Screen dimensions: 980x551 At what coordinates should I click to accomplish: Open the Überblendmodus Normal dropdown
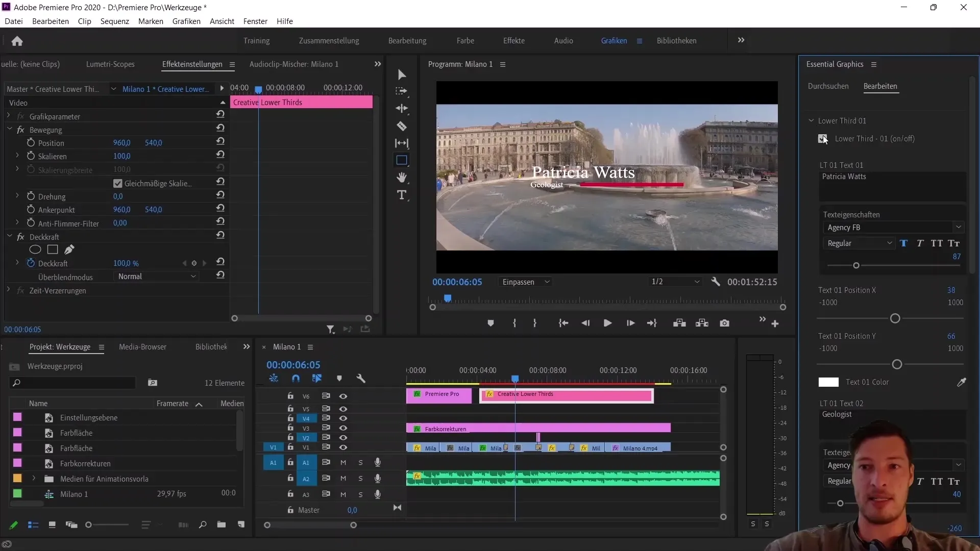coord(156,277)
